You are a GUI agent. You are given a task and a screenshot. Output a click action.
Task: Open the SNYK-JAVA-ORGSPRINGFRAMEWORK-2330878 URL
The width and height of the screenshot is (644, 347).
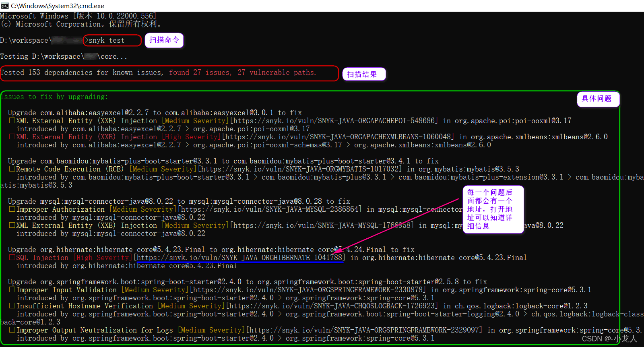click(x=308, y=290)
